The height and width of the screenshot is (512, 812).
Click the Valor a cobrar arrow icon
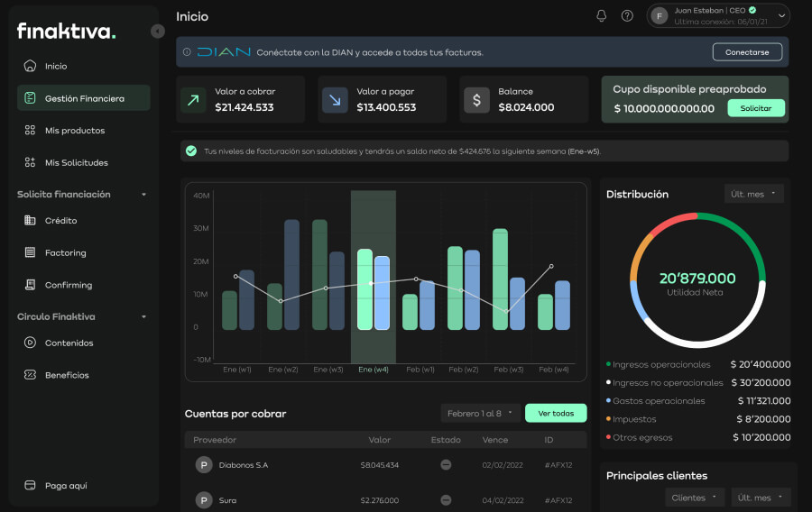point(193,100)
